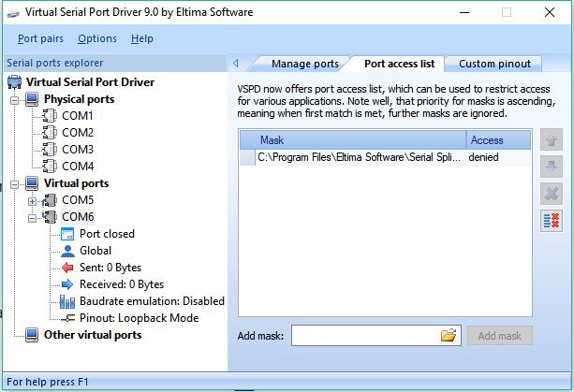
Task: Select the Eltima Software Serial Spli... mask row
Action: (385, 157)
